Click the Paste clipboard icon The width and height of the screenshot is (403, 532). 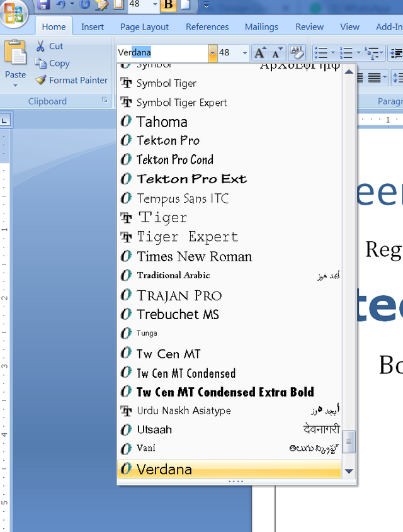point(15,53)
